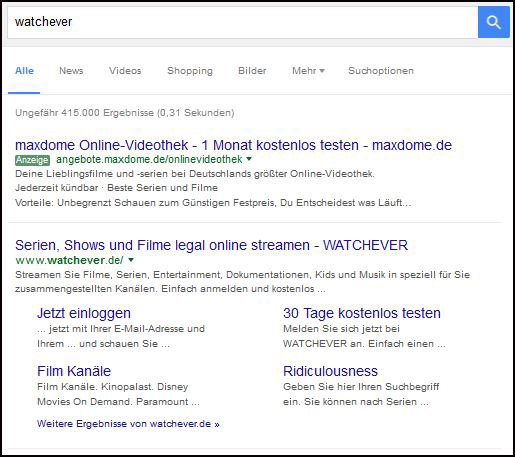Open the Jetzt einloggen sitelink
515x457 pixels.
click(84, 313)
